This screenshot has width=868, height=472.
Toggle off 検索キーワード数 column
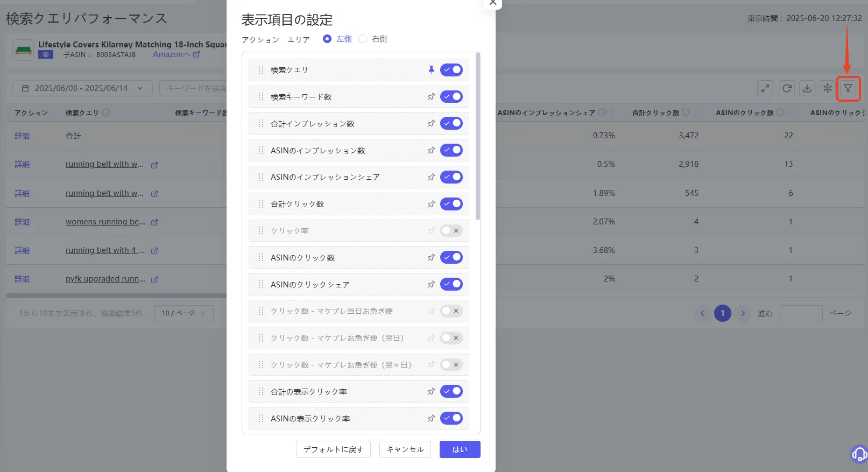[451, 97]
